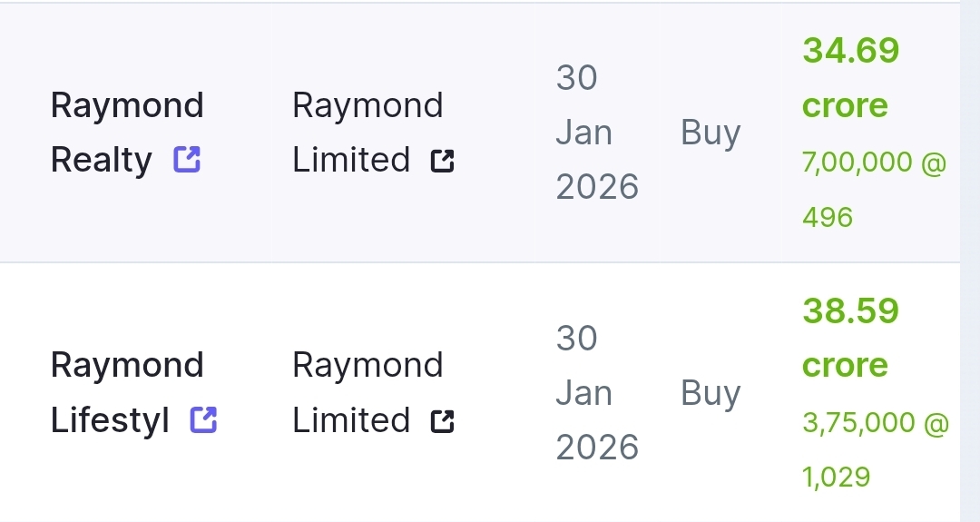Click black external link icon in Lifestyl row
Viewport: 980px width, 522px height.
tap(442, 421)
